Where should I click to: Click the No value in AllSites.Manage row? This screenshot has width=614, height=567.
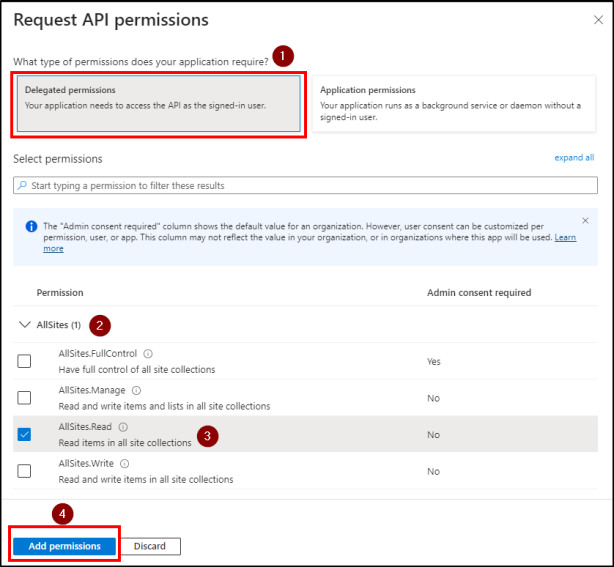(433, 398)
